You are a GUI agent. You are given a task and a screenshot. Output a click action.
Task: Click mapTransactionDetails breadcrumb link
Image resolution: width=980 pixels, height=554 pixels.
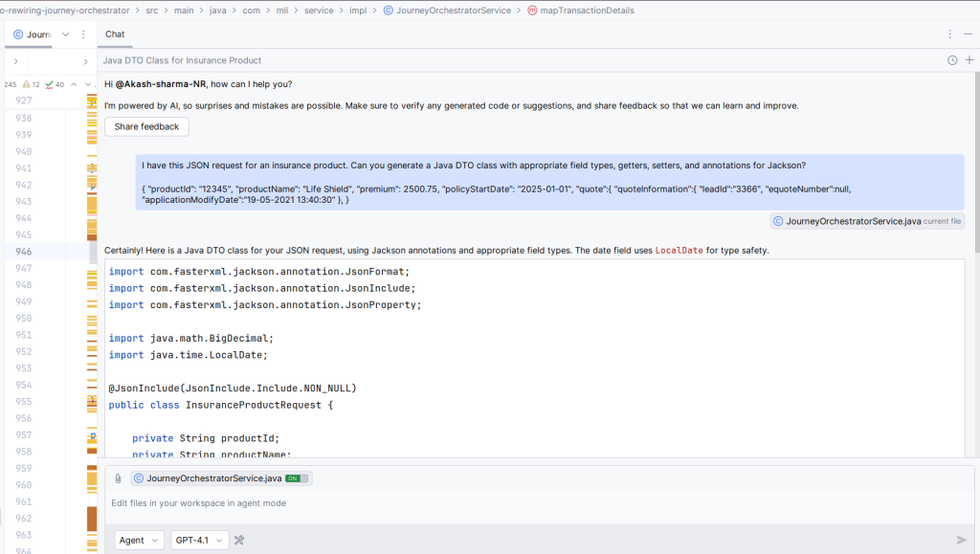(x=587, y=11)
